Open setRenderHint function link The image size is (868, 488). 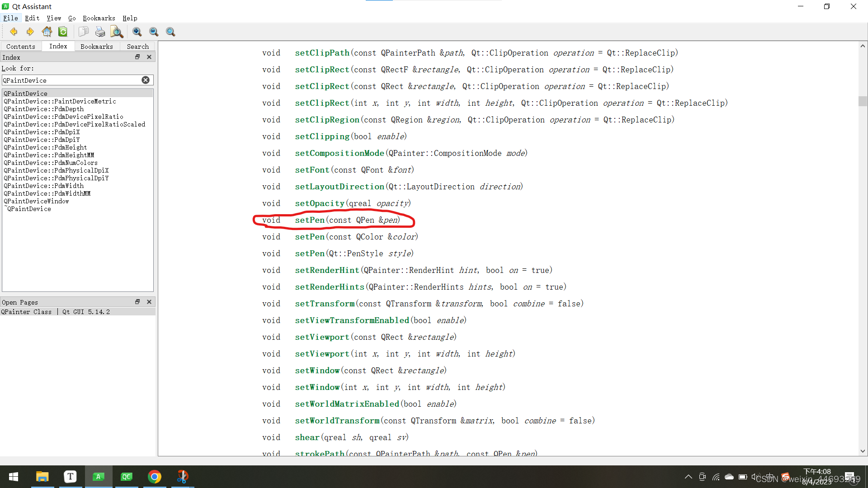coord(327,270)
